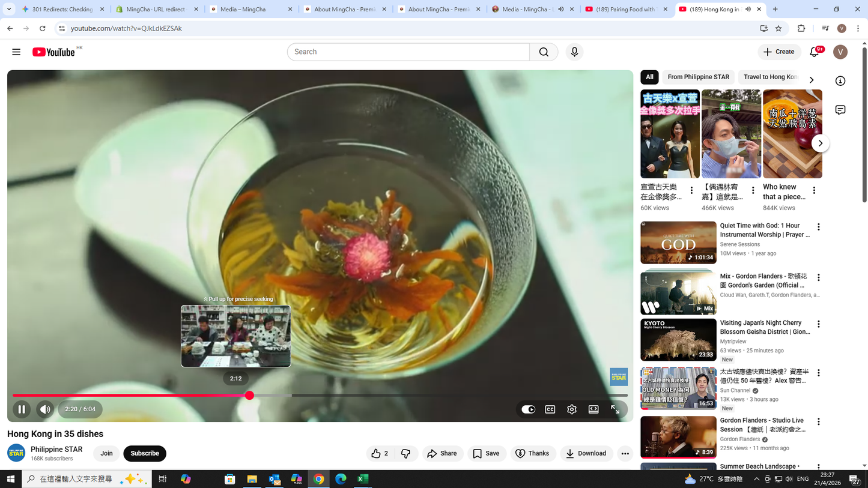This screenshot has width=868, height=488.
Task: Open player settings gear
Action: [x=572, y=409]
